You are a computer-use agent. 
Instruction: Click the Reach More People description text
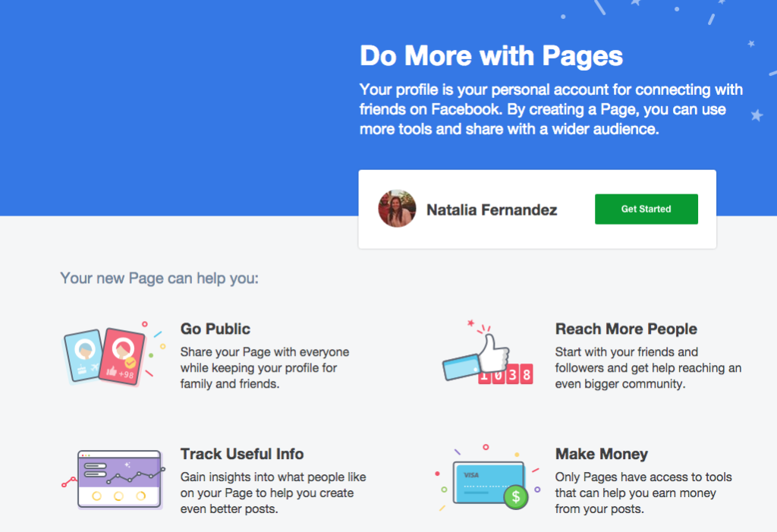point(647,368)
